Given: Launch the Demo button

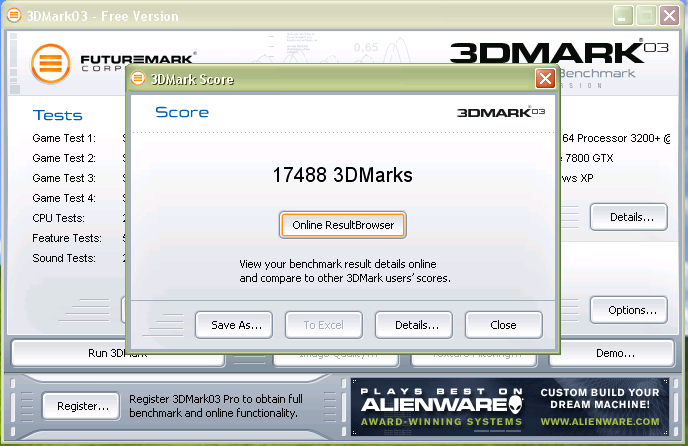Looking at the screenshot, I should pos(612,353).
